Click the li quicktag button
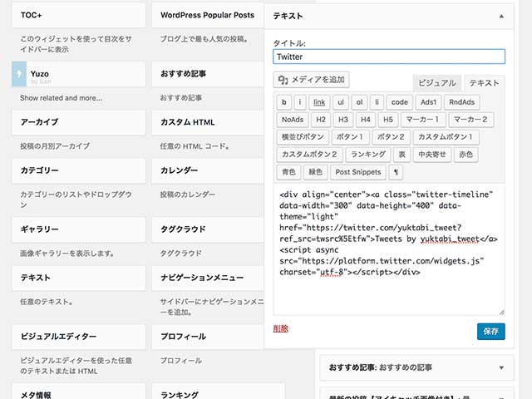The image size is (532, 399). [x=377, y=102]
